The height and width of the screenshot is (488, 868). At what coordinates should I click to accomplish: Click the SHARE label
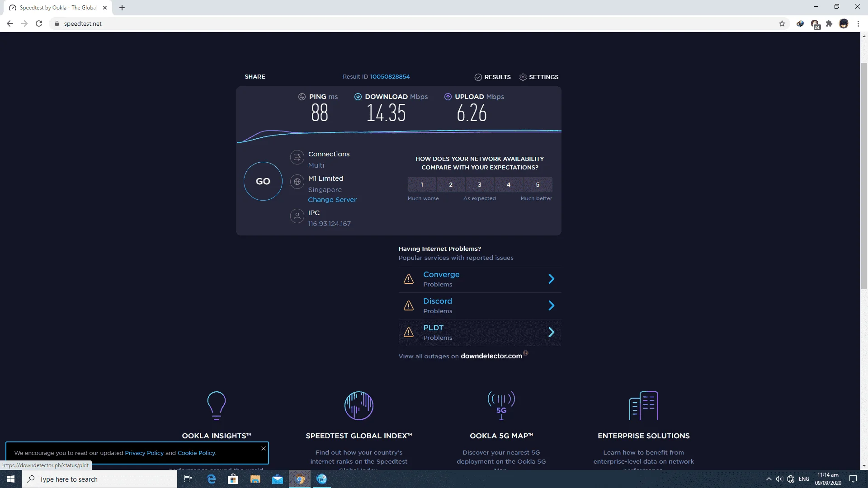[255, 77]
